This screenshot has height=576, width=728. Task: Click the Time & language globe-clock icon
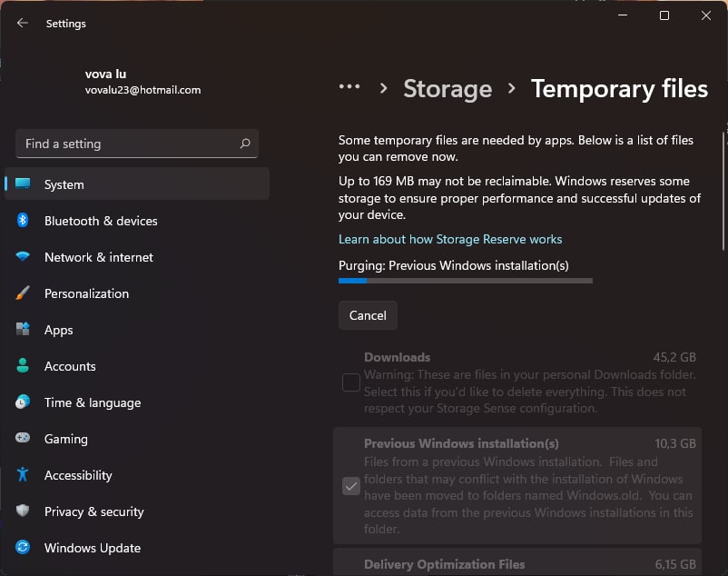coord(23,402)
